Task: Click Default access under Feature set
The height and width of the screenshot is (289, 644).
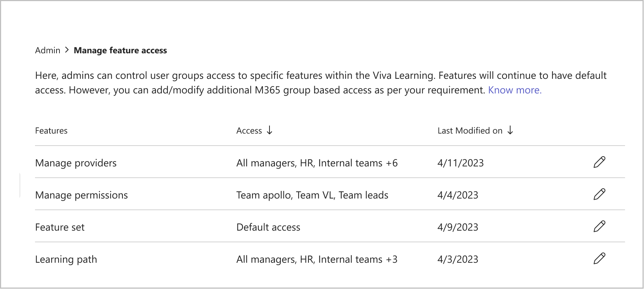Action: [268, 227]
